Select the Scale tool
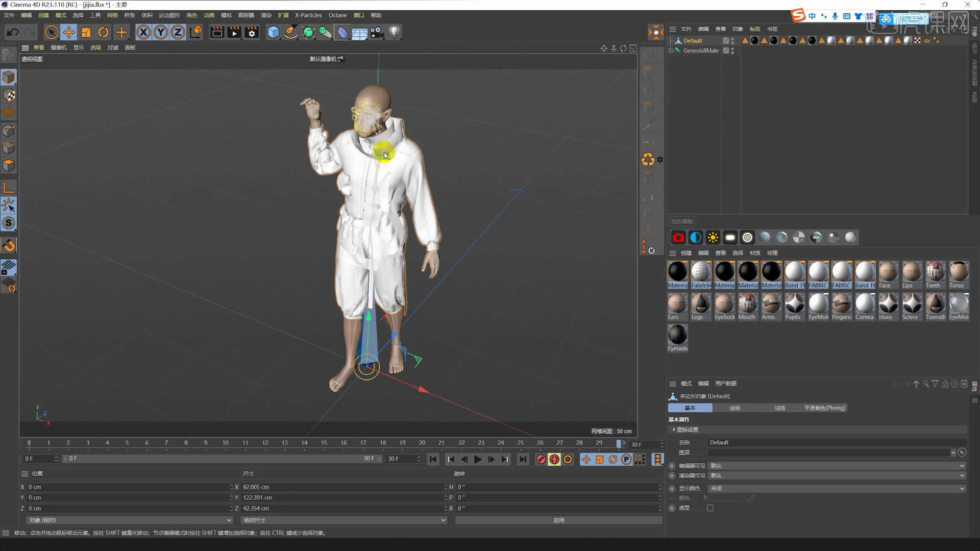Image resolution: width=980 pixels, height=551 pixels. click(86, 32)
